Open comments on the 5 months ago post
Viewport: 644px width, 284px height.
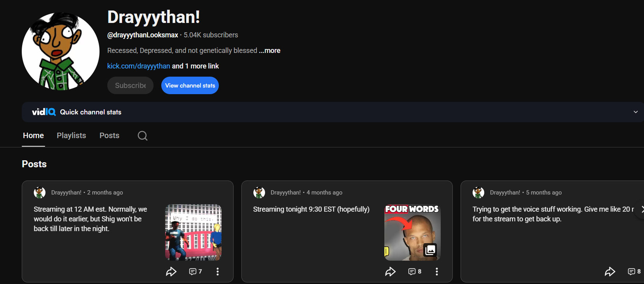[x=634, y=272]
